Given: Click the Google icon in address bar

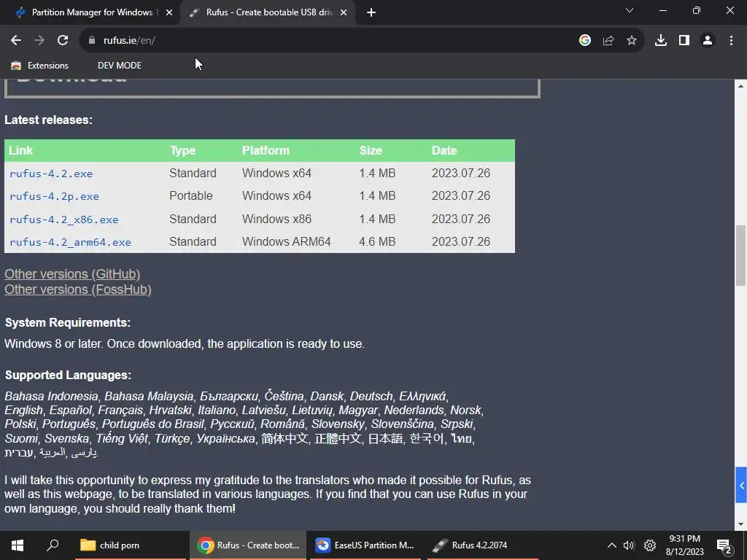Looking at the screenshot, I should [x=585, y=41].
